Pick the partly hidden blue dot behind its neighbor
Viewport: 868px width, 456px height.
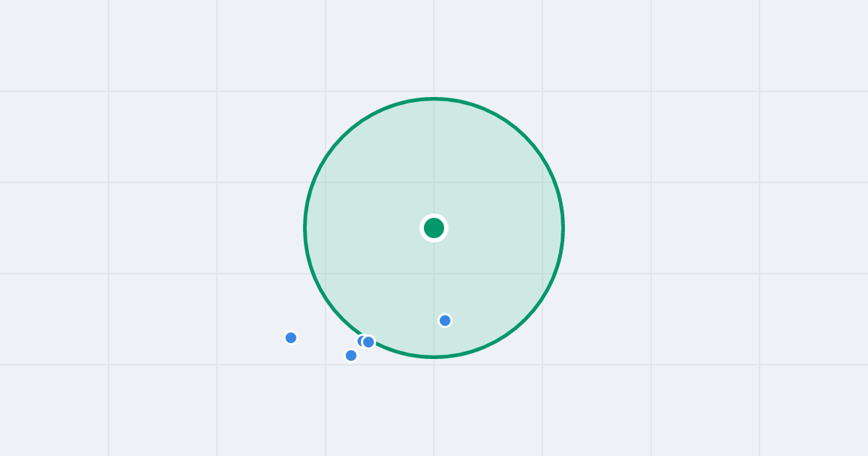(359, 341)
